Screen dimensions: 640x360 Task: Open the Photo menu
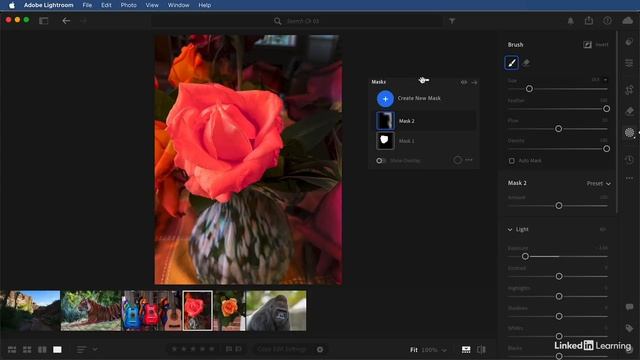[x=129, y=5]
